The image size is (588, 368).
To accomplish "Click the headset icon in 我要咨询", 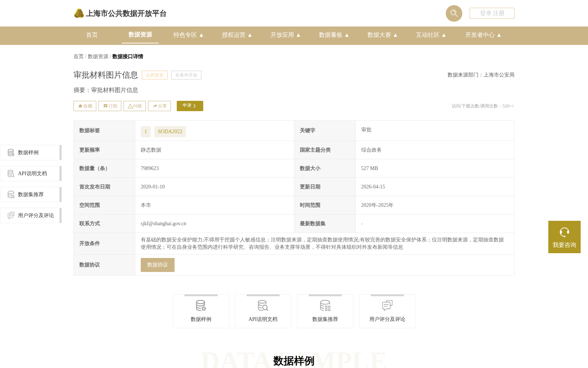I will click(x=564, y=232).
